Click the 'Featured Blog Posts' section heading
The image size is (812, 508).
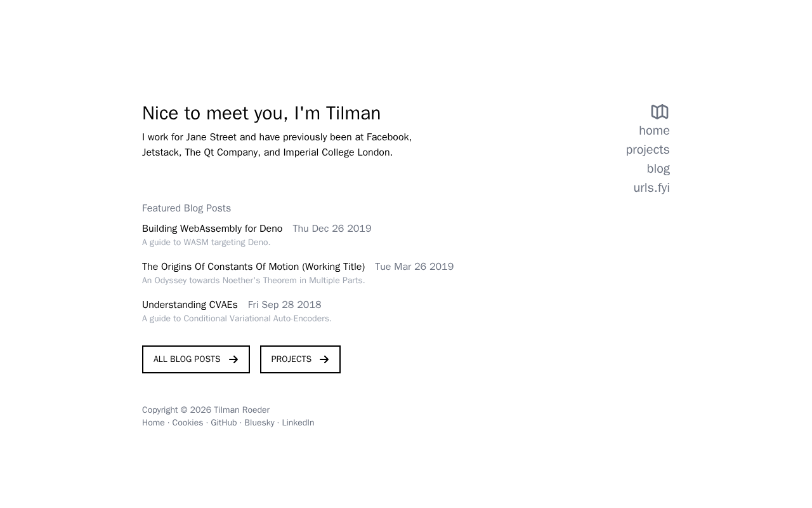click(x=187, y=208)
